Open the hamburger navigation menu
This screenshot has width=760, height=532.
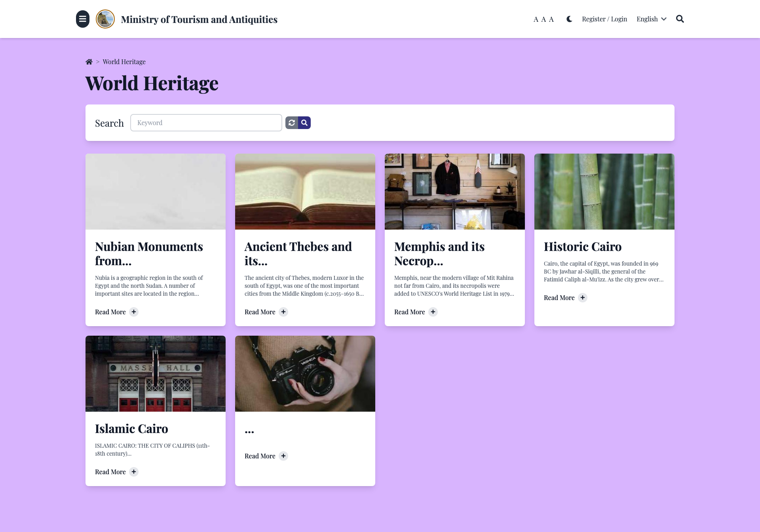(x=83, y=19)
